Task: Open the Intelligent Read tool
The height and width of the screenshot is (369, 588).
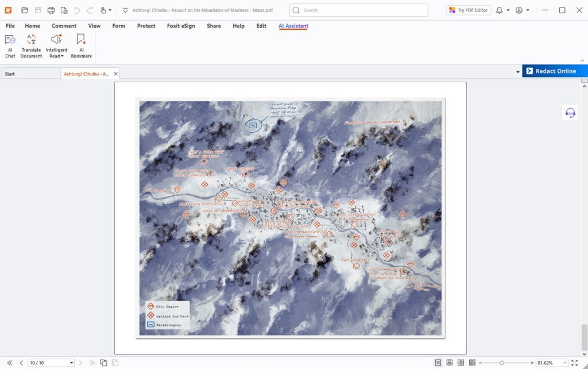Action: coord(56,46)
